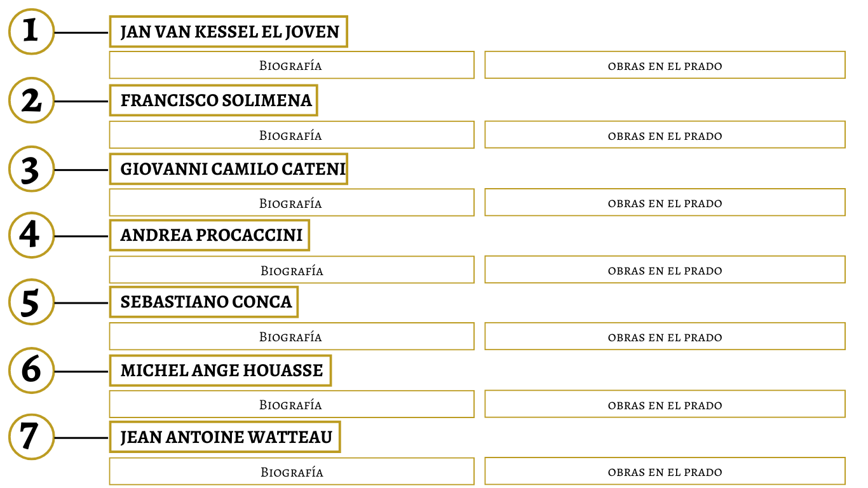Open Biografía for Jean Antoine Watteau
The height and width of the screenshot is (488, 868).
click(292, 471)
